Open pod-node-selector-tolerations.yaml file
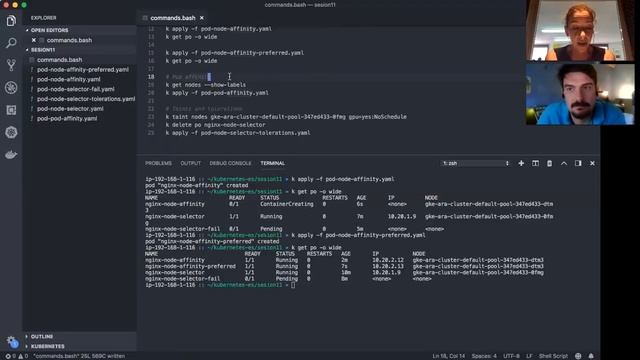This screenshot has width=640, height=360. [86, 99]
